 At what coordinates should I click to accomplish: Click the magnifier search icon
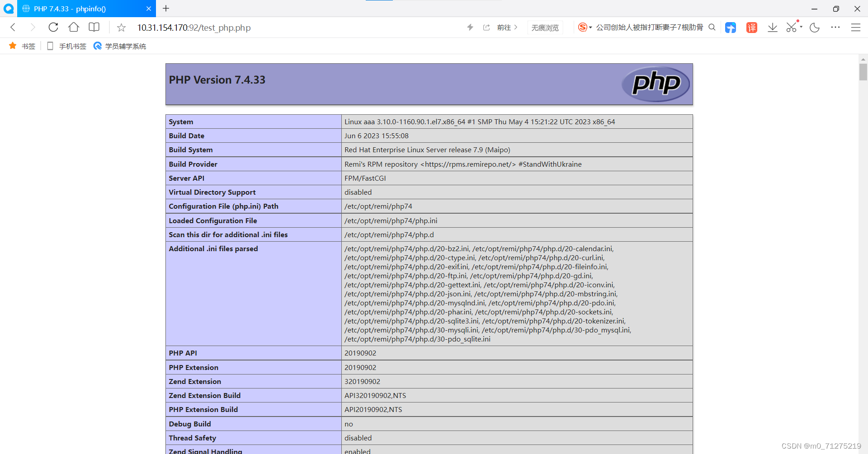pyautogui.click(x=712, y=28)
